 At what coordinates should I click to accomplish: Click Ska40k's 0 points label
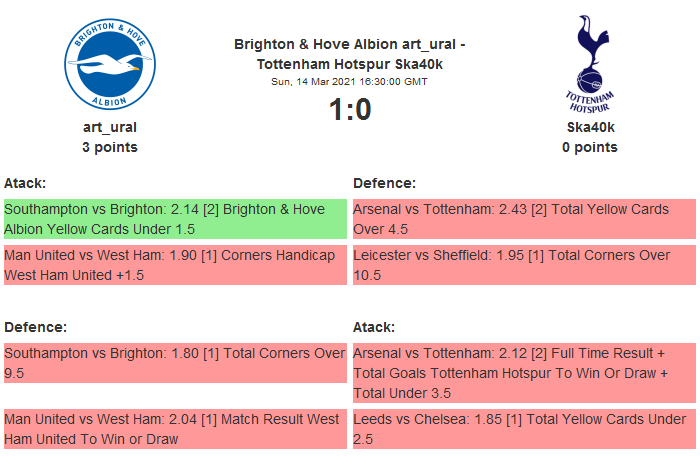tap(590, 147)
